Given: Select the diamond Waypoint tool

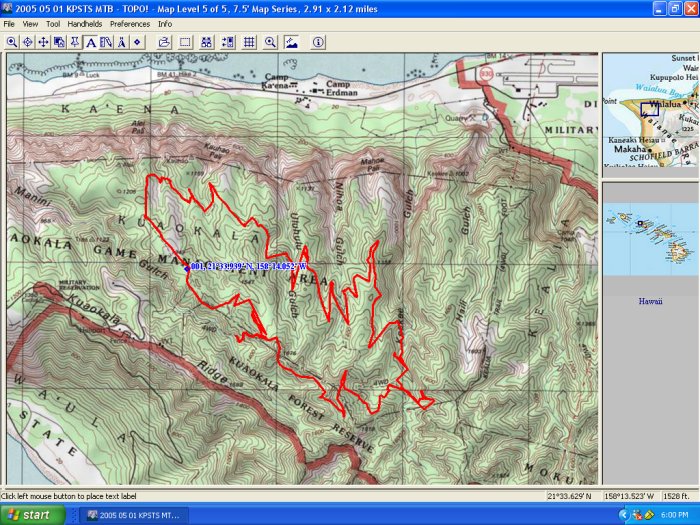Looking at the screenshot, I should tap(138, 42).
